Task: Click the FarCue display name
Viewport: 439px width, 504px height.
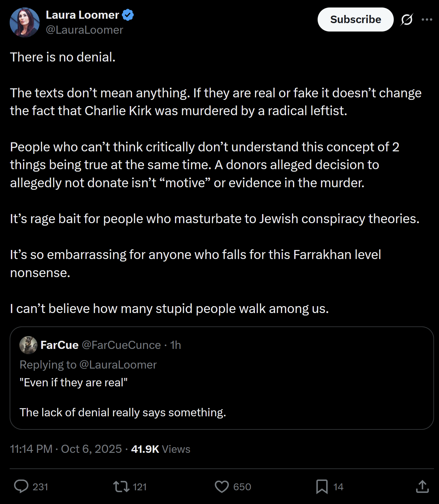Action: point(60,345)
